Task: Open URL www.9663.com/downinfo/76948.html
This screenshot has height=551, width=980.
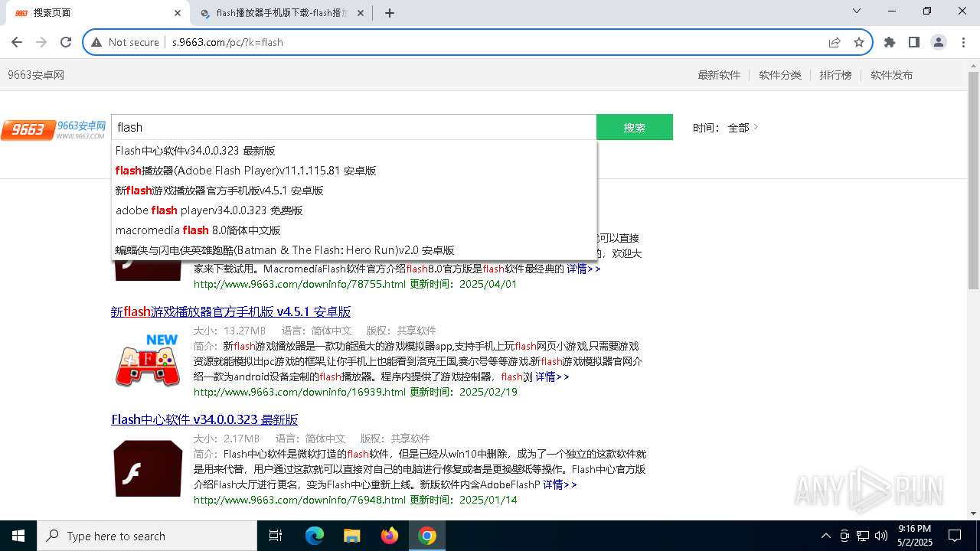Action: 299,500
